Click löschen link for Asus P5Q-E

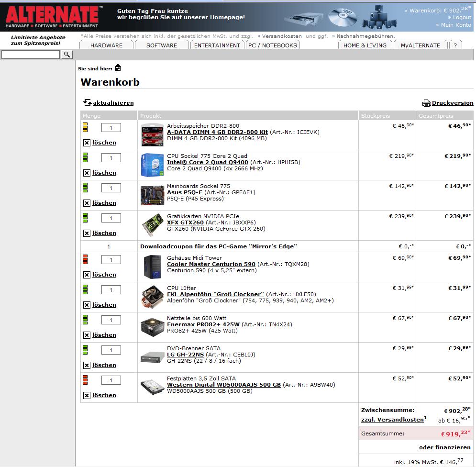(104, 203)
